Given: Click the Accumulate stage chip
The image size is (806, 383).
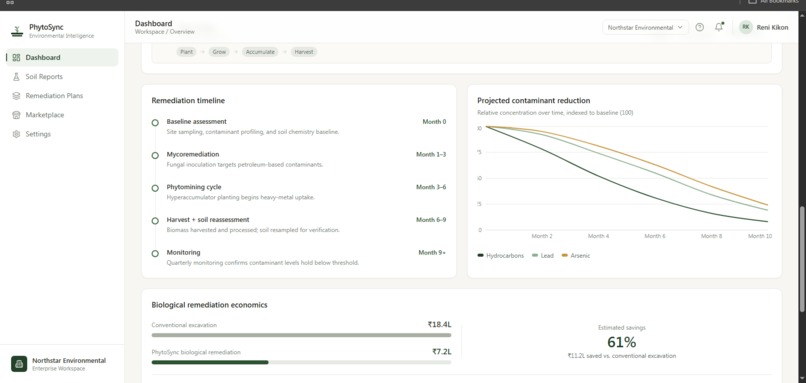Looking at the screenshot, I should click(260, 52).
